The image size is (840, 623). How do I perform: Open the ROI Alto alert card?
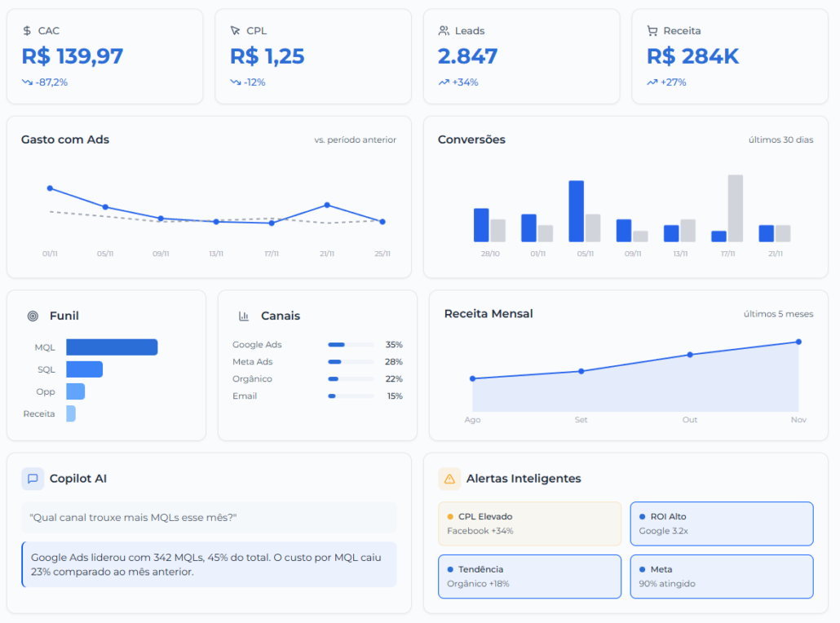[721, 524]
